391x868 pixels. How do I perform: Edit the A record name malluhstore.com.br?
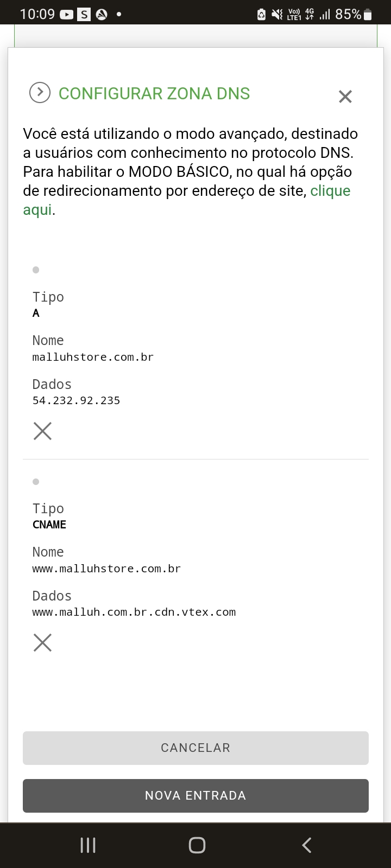pos(93,357)
